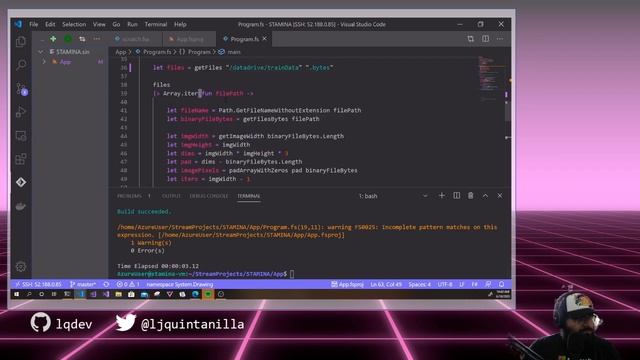Open Source Control view with badge
Screen dimensions: 640x360
[x=21, y=89]
